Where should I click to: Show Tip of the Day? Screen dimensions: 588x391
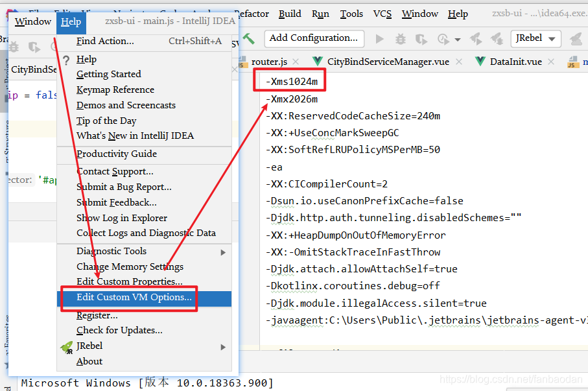click(145, 121)
